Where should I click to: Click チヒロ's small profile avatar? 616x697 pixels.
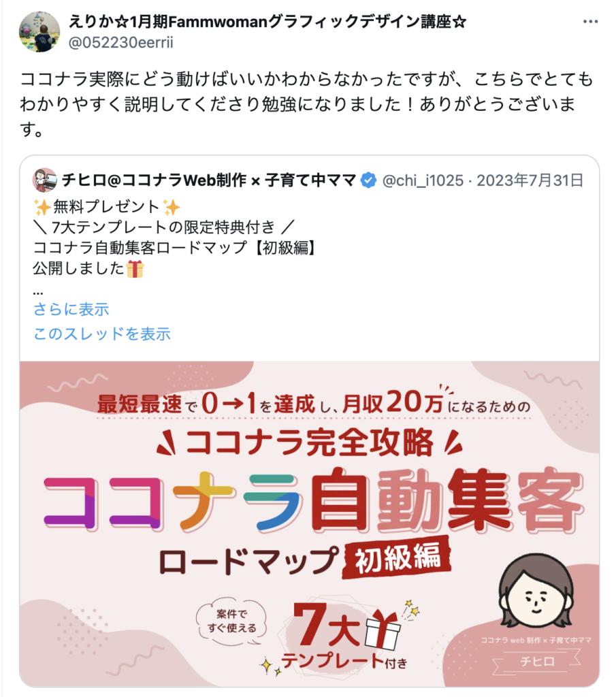(x=45, y=180)
